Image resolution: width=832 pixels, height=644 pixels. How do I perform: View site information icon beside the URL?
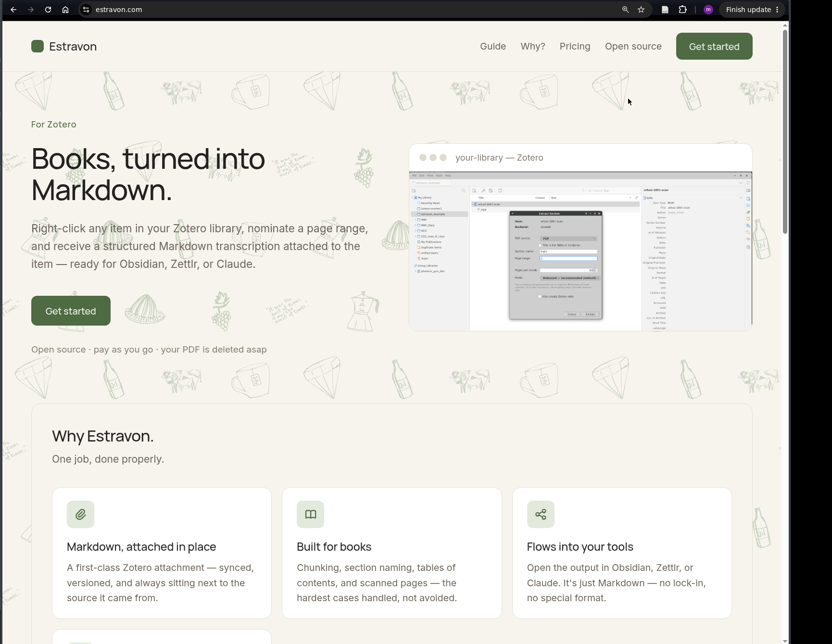pyautogui.click(x=86, y=10)
